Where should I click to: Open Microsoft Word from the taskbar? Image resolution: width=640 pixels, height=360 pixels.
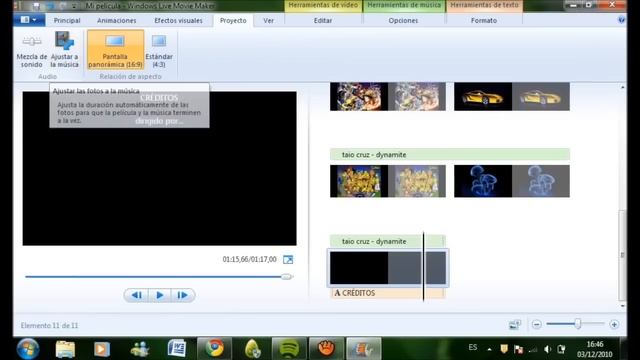(x=177, y=349)
